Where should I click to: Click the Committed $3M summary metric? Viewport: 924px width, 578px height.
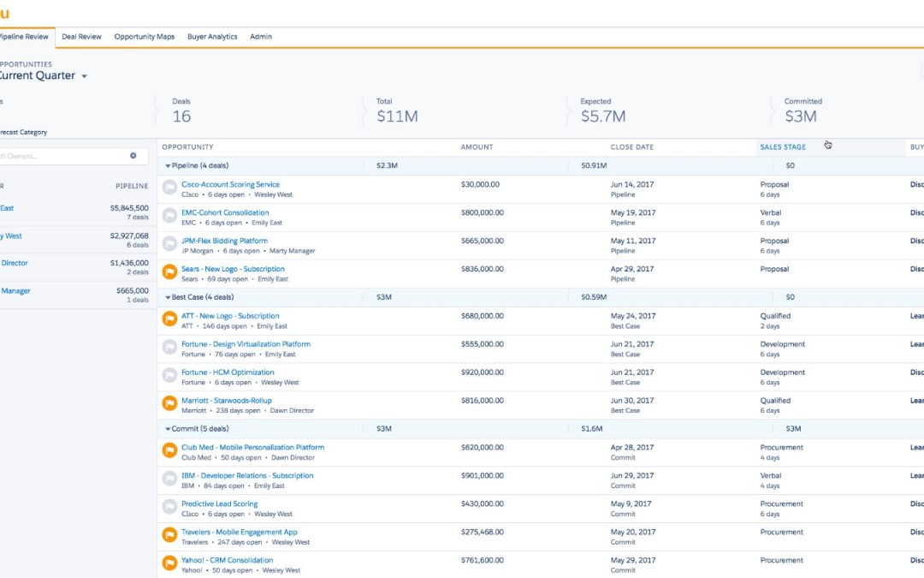[x=803, y=110]
